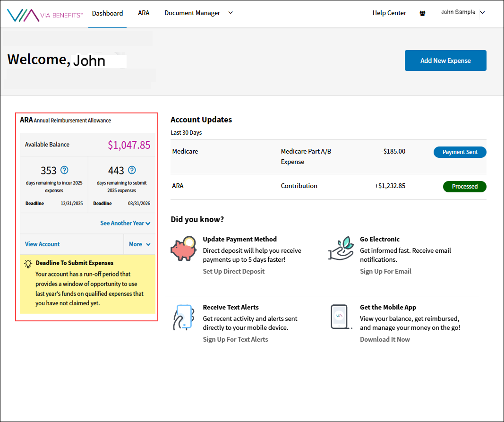
Task: Click the Add New Expense button
Action: click(x=445, y=60)
